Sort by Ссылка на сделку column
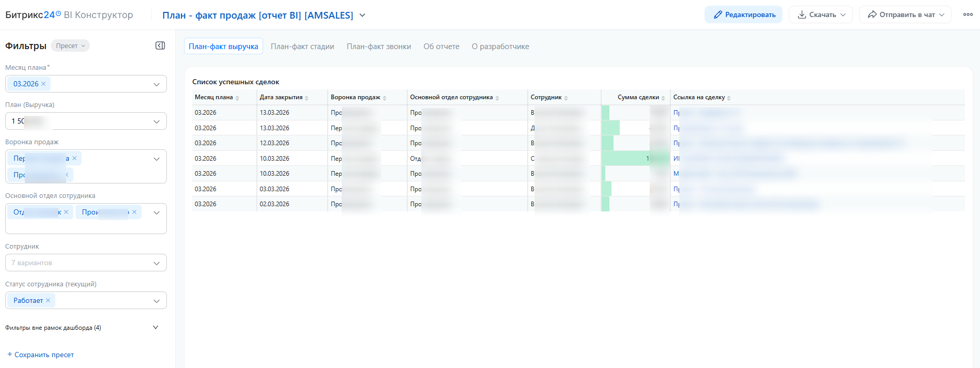The image size is (980, 368). click(x=729, y=98)
